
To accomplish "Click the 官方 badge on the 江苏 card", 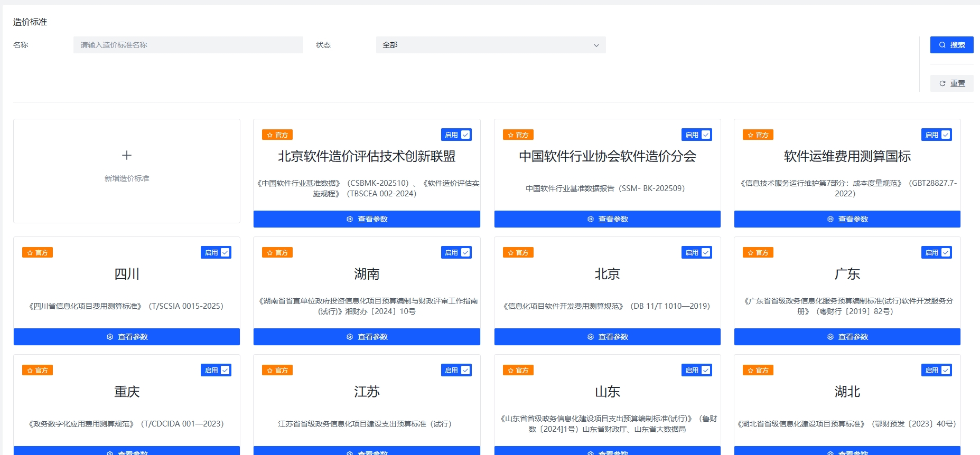I will click(x=277, y=371).
